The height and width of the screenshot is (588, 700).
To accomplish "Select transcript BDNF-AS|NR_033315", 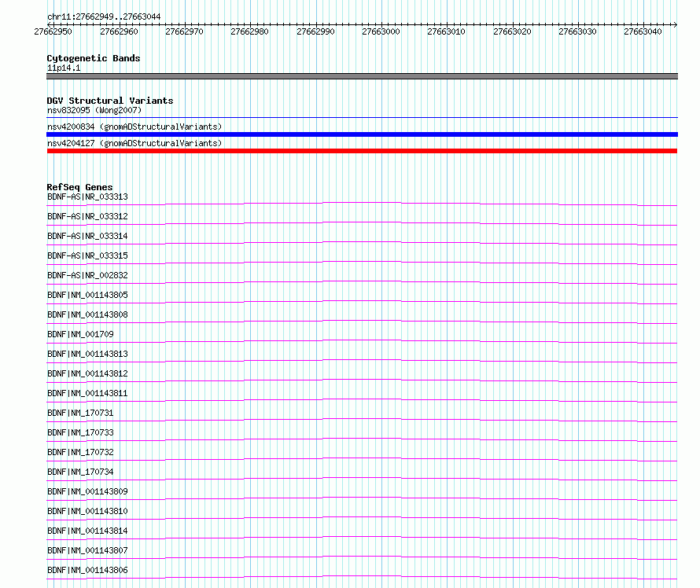I will pos(87,255).
